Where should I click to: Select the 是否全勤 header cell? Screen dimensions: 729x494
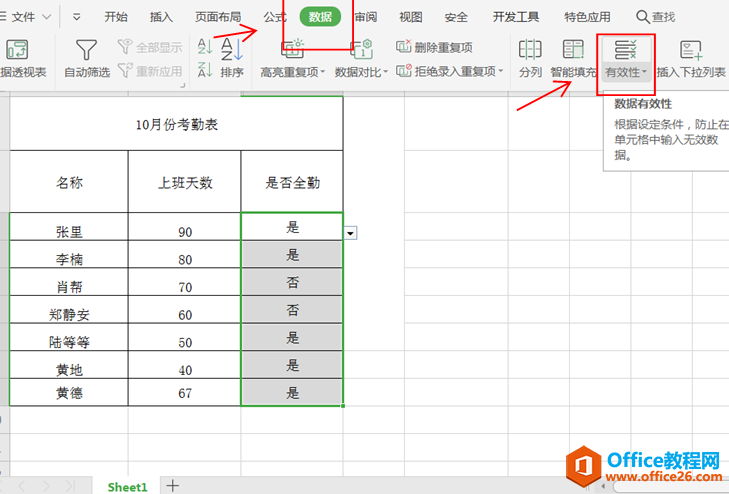click(292, 182)
